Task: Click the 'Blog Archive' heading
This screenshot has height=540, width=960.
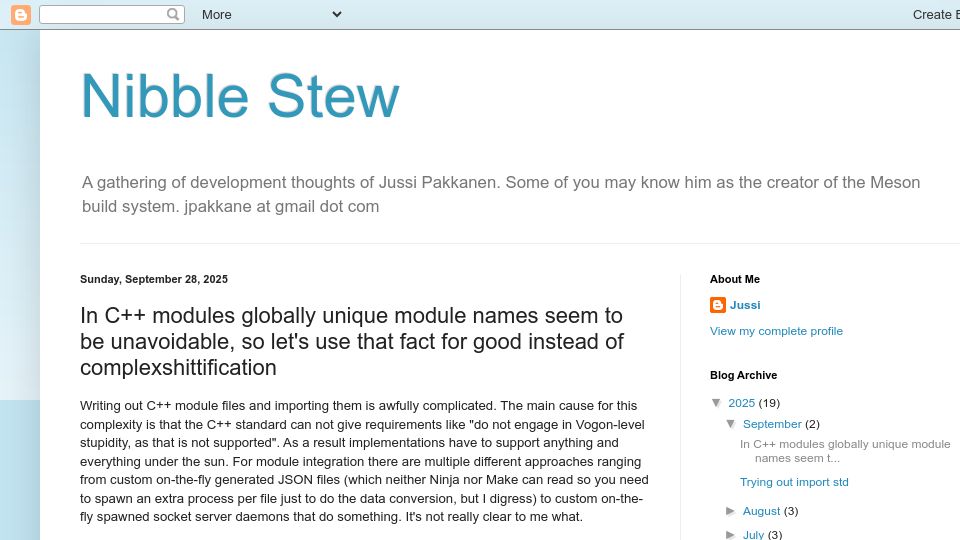Action: [x=743, y=375]
